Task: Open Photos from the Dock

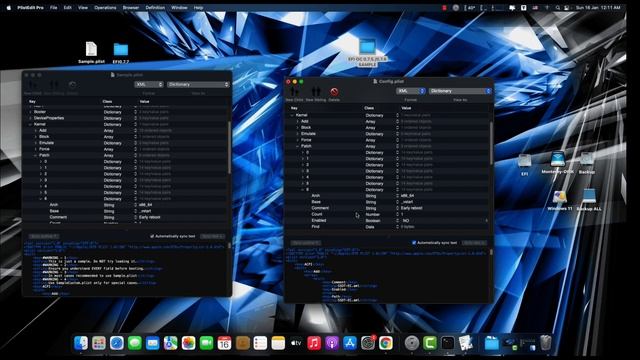Action: [x=189, y=343]
